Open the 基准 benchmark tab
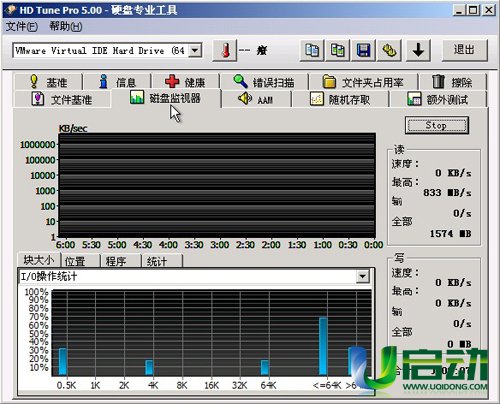The image size is (500, 404). click(48, 82)
